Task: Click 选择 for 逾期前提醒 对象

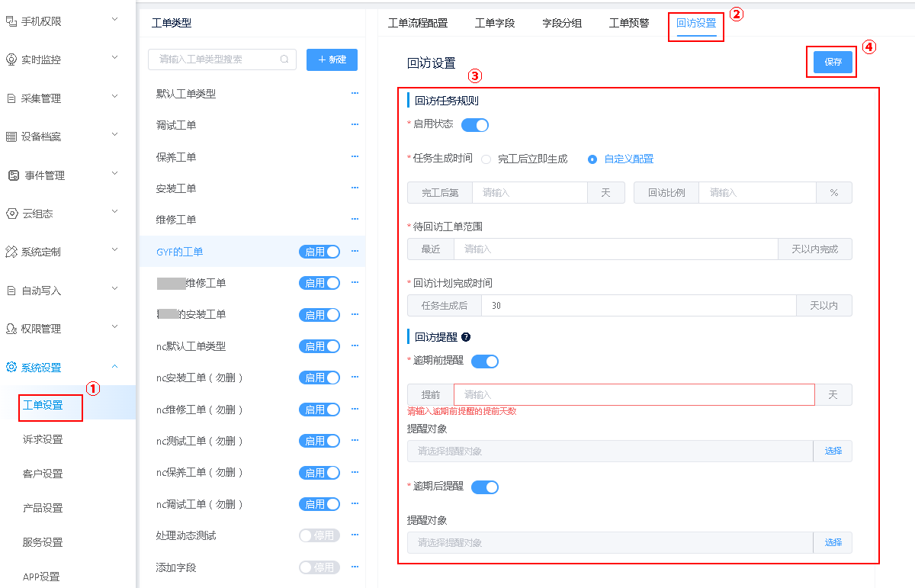Action: point(833,451)
